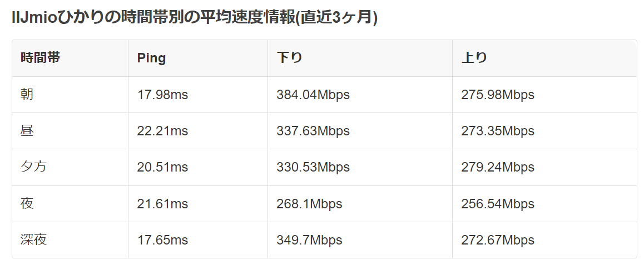Click the 337.63Mbps download cell
The image size is (644, 269).
tap(313, 131)
